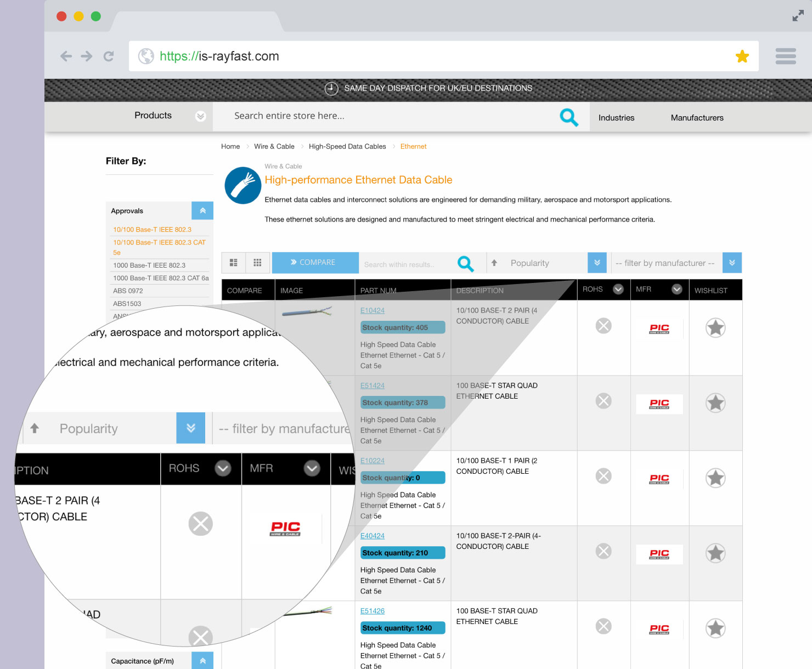Select 1000 Base-T IEEE 802.3 CAT 6a filter

tap(161, 279)
